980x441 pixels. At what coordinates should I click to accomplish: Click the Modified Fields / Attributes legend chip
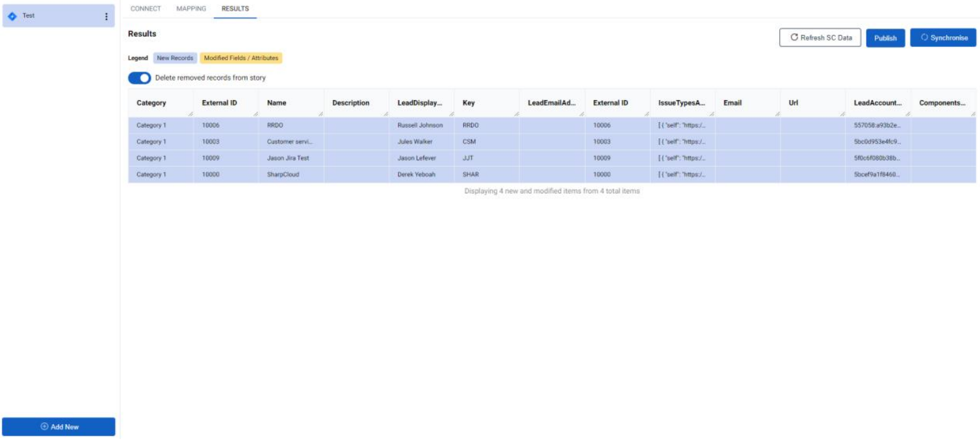[241, 57]
